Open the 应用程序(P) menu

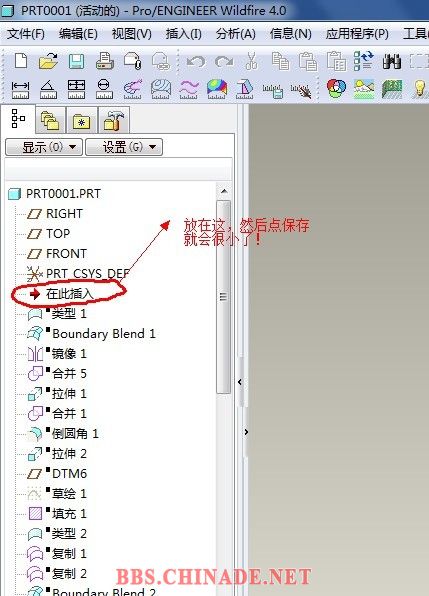pos(357,34)
